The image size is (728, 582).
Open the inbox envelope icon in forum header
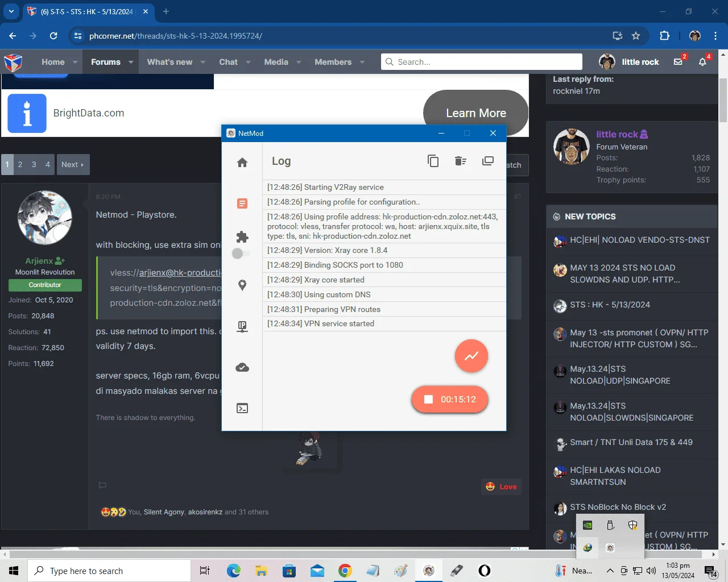click(x=678, y=62)
